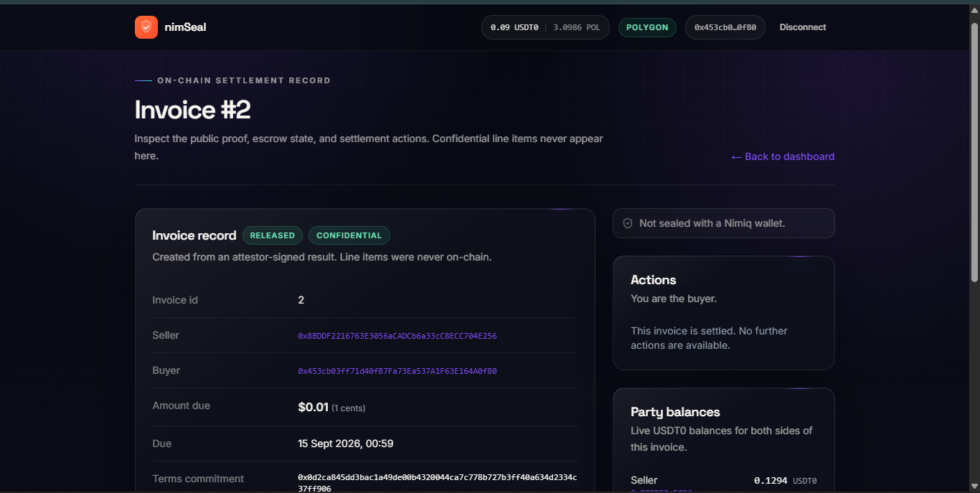The width and height of the screenshot is (980, 493).
Task: Click the '$0.01' amount due value
Action: [313, 407]
